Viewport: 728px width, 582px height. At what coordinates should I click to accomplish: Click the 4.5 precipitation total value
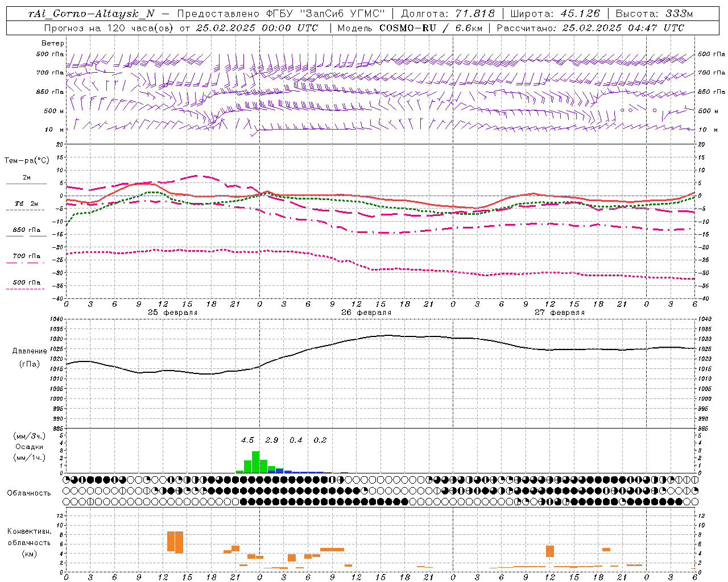pos(247,440)
